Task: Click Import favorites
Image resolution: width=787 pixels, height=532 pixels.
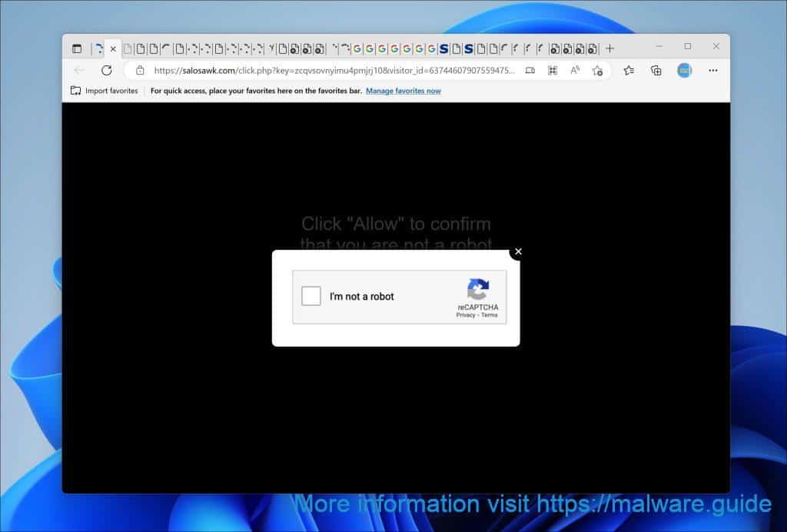Action: 105,91
